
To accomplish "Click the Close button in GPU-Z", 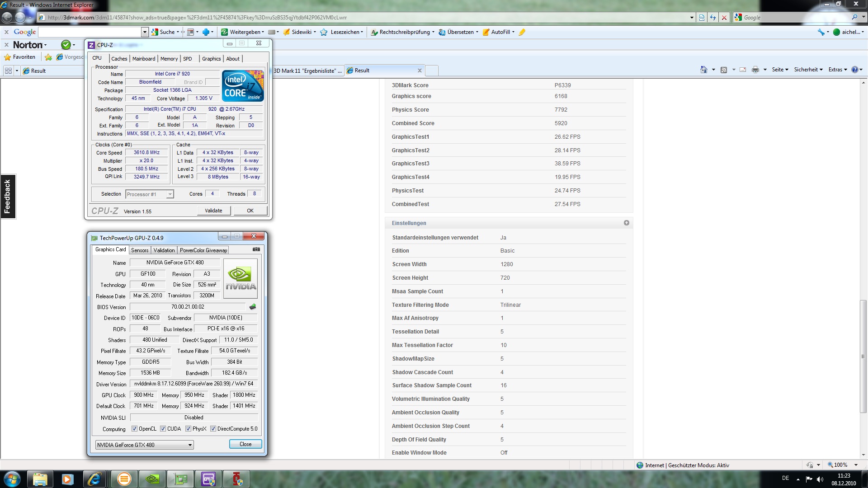I will (x=245, y=444).
